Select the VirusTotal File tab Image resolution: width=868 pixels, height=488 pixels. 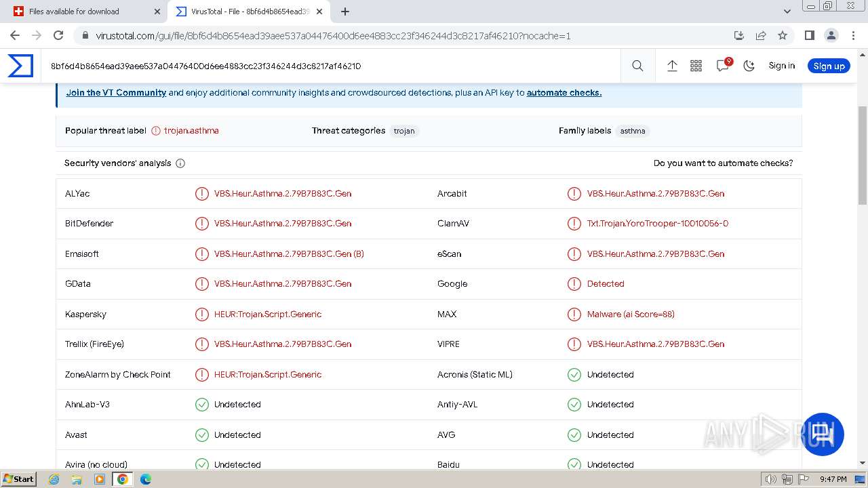pos(249,12)
